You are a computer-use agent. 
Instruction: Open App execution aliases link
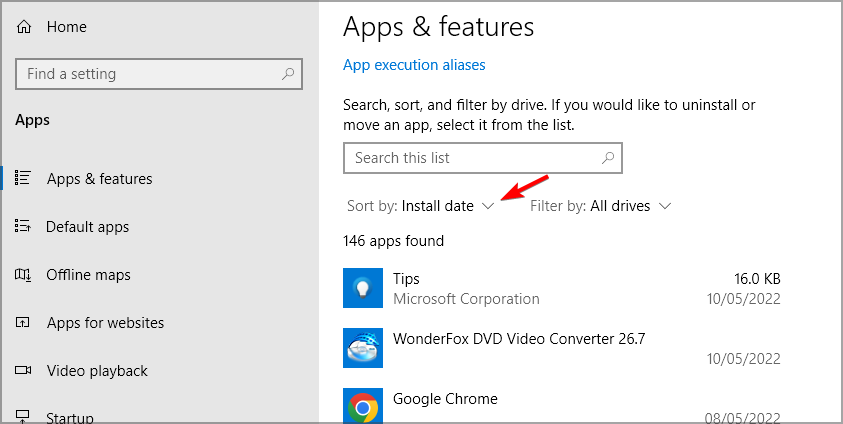pyautogui.click(x=414, y=65)
